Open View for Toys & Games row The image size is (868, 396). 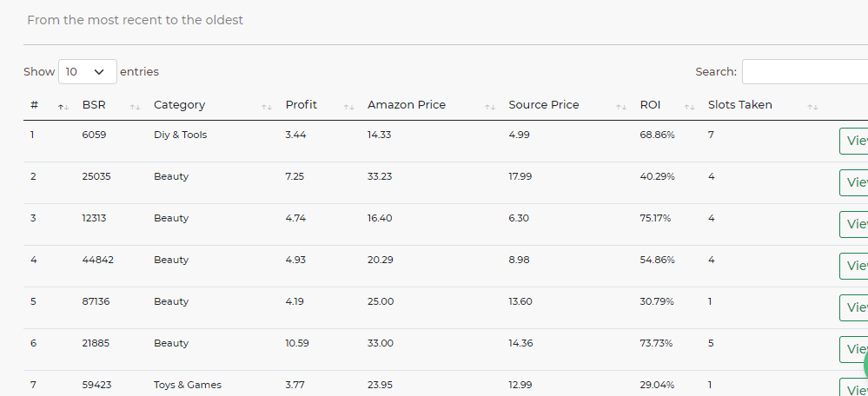[x=853, y=387]
